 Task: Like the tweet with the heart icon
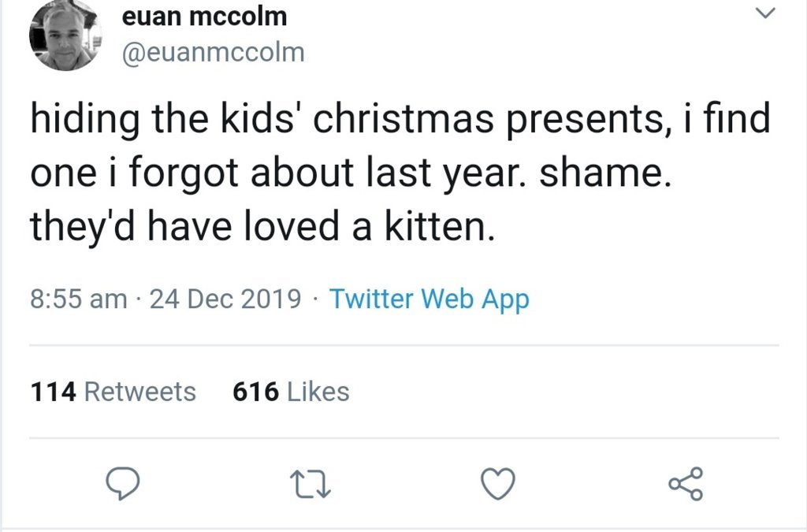tap(498, 484)
